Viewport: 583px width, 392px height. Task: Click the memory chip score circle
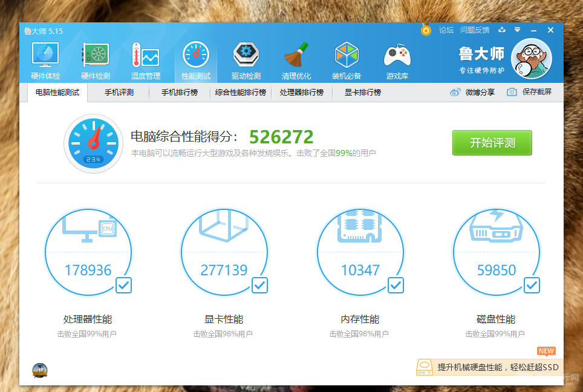click(360, 252)
